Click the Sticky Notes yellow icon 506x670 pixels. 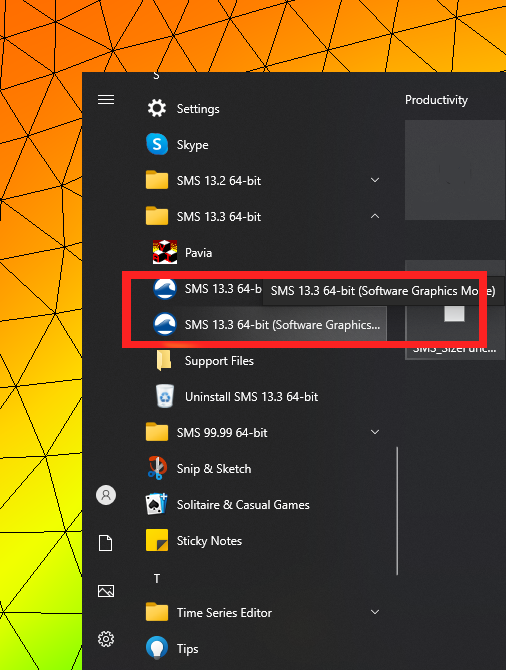(157, 540)
